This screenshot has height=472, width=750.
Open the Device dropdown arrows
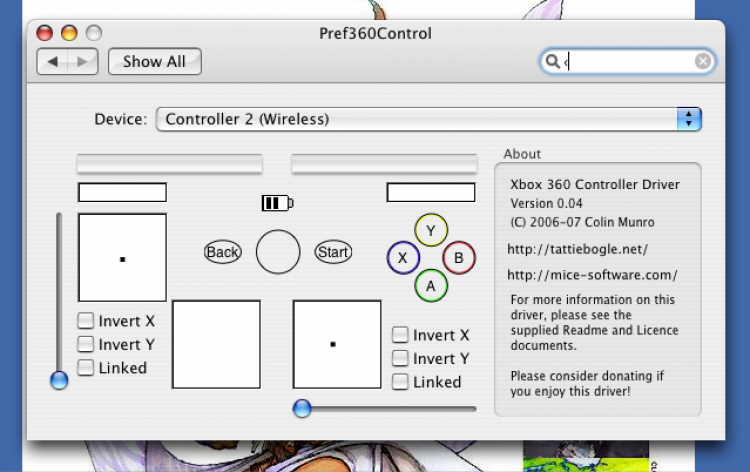689,119
